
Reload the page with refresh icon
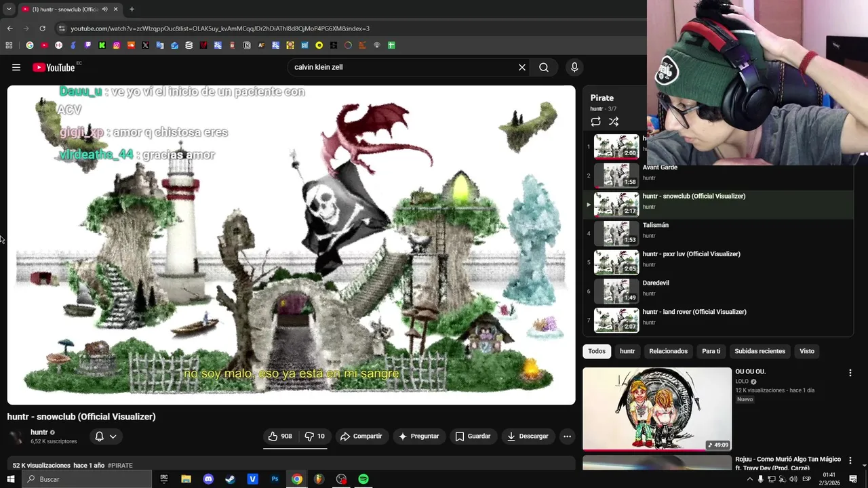coord(42,28)
